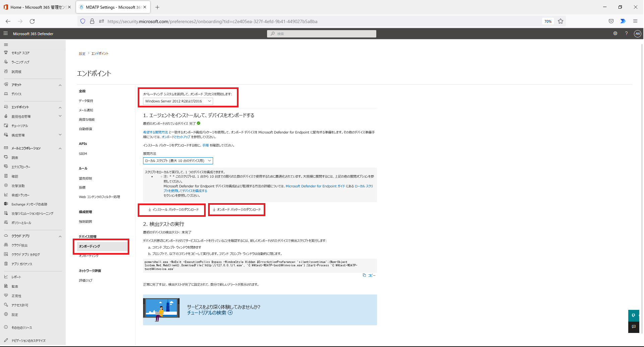Select 評価ジョブ in settings menu
The height and width of the screenshot is (347, 644).
click(x=85, y=280)
